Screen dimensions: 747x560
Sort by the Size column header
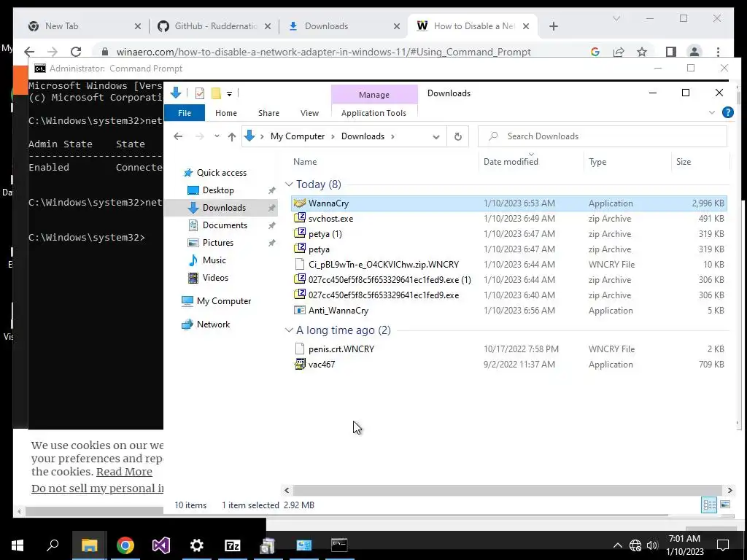coord(683,162)
